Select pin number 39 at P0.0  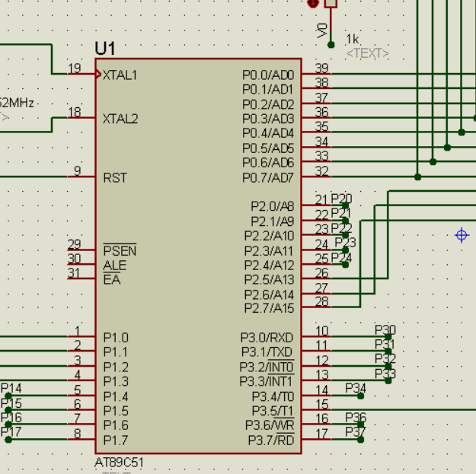pyautogui.click(x=322, y=68)
